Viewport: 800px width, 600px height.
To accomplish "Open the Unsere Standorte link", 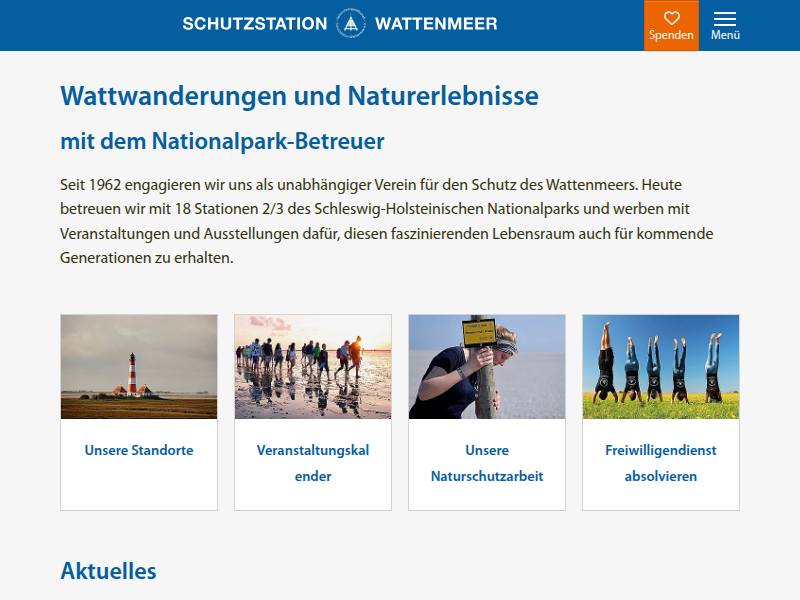I will [x=138, y=450].
